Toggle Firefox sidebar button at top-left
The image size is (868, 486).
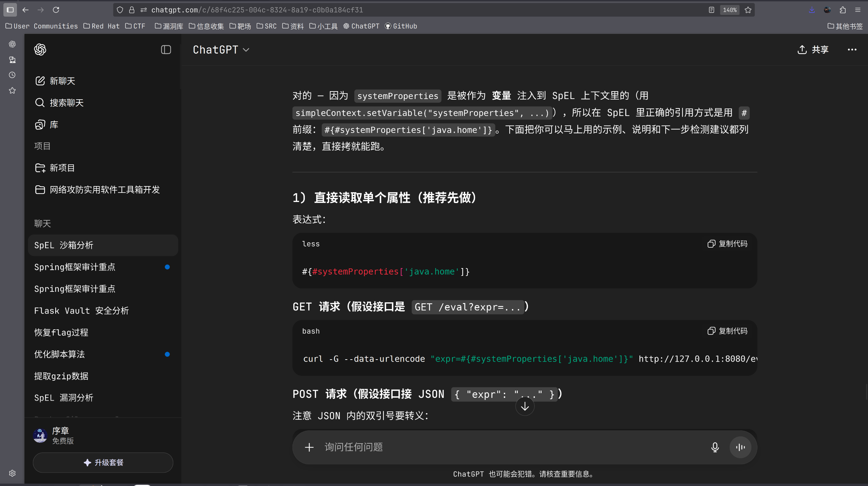(x=10, y=10)
